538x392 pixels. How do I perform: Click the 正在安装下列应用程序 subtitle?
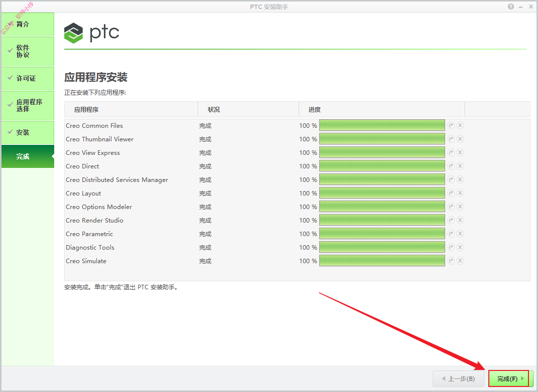point(95,93)
